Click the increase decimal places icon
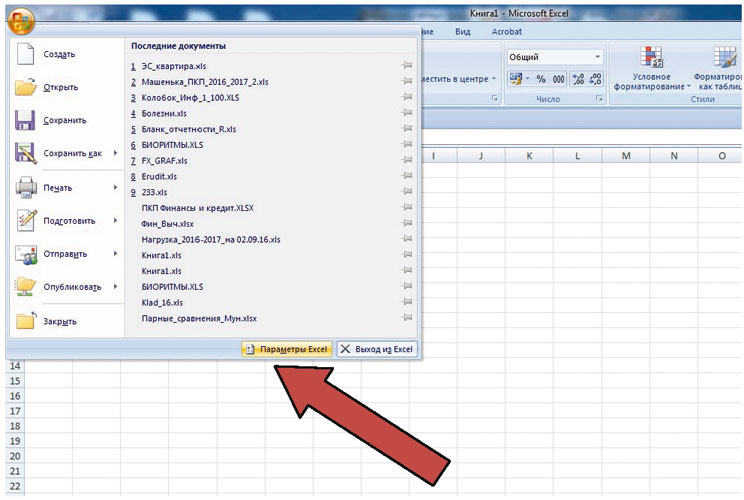744x500 pixels. [577, 79]
